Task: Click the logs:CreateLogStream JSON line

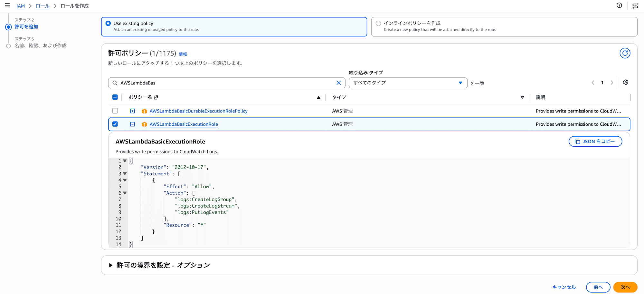Action: pyautogui.click(x=207, y=206)
